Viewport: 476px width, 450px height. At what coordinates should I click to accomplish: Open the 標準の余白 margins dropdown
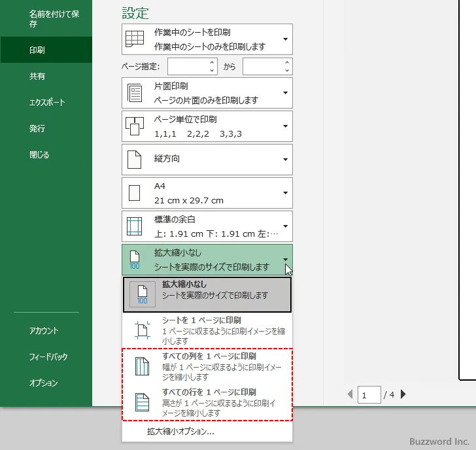coord(207,226)
